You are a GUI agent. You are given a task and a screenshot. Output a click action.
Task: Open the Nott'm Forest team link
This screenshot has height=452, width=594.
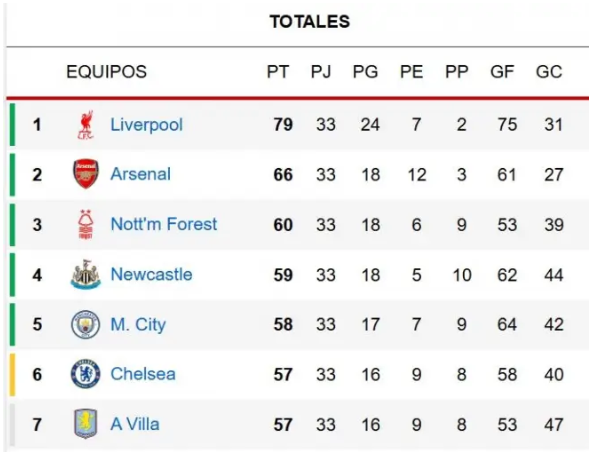tap(164, 224)
